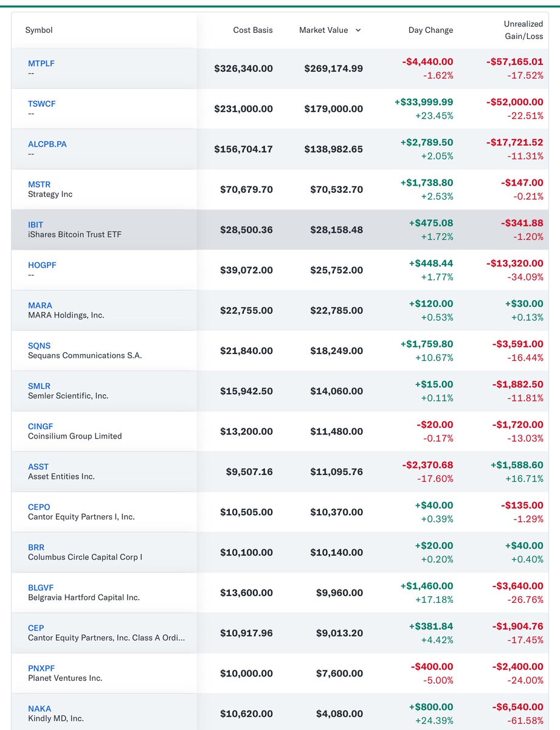The image size is (560, 730).
Task: Sort by the Day Change column header
Action: coord(430,30)
